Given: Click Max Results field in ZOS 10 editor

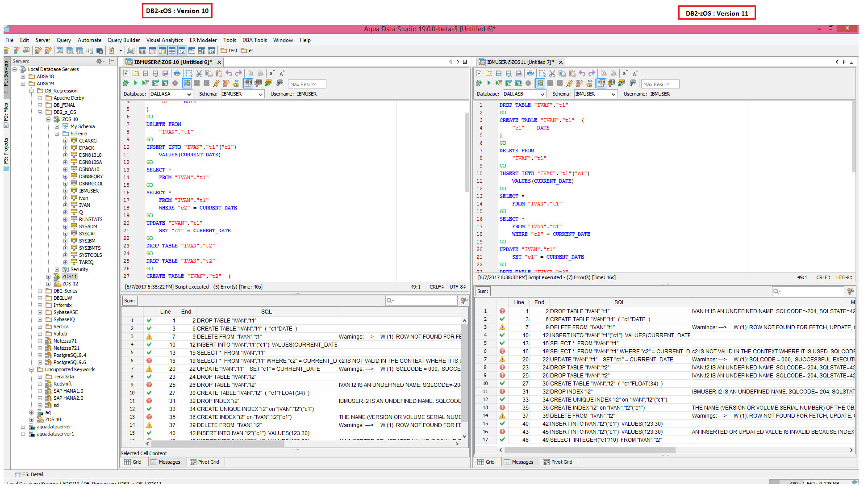Looking at the screenshot, I should point(307,84).
